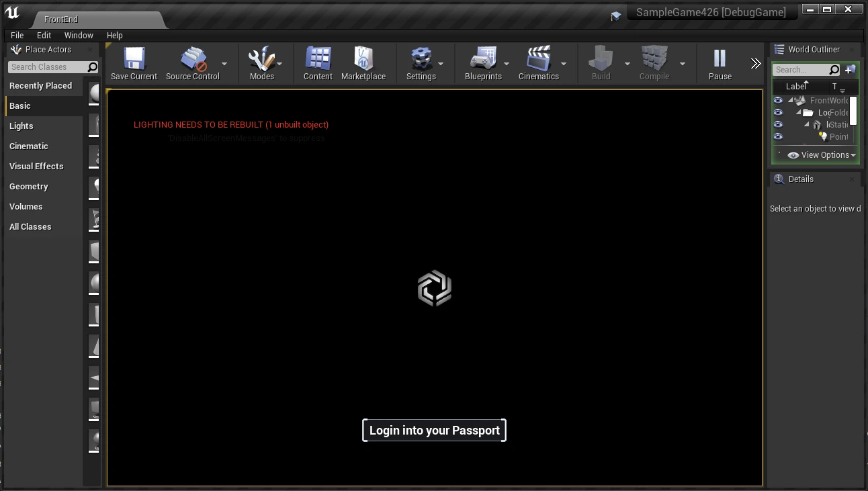Collapse the FrontWorld tree expander

[790, 100]
